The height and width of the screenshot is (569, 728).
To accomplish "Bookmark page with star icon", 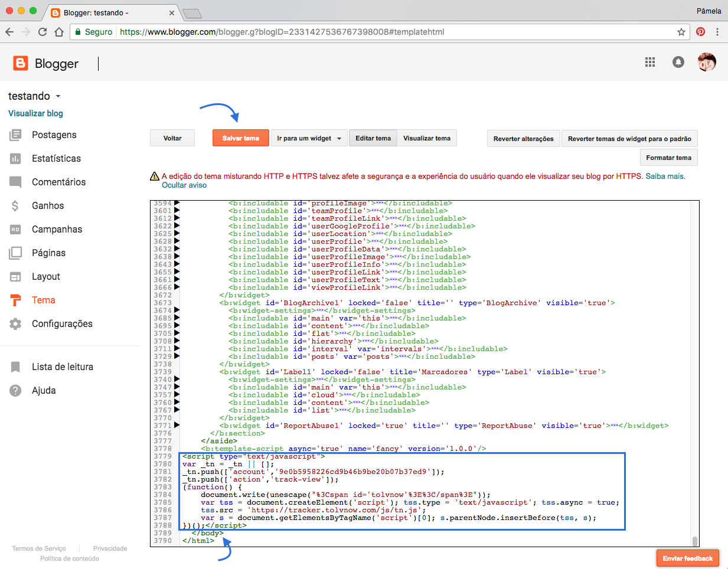I will 681,32.
